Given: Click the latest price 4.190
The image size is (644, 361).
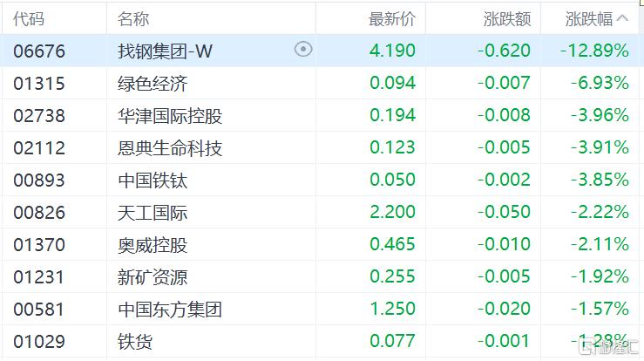Looking at the screenshot, I should click(393, 51).
